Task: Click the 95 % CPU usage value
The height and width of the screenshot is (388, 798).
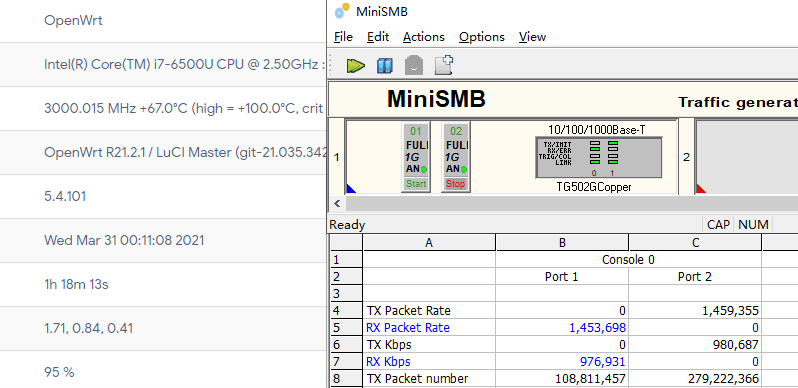Action: pos(59,372)
